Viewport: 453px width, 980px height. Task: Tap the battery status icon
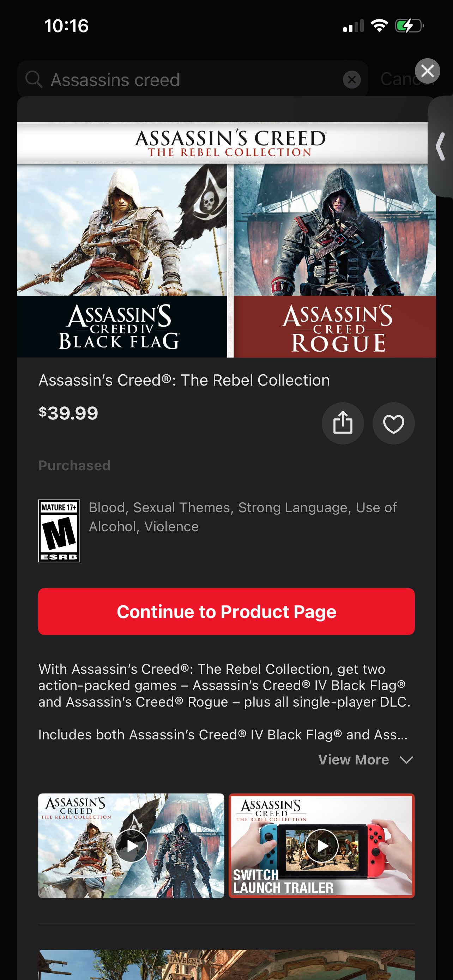[x=409, y=26]
